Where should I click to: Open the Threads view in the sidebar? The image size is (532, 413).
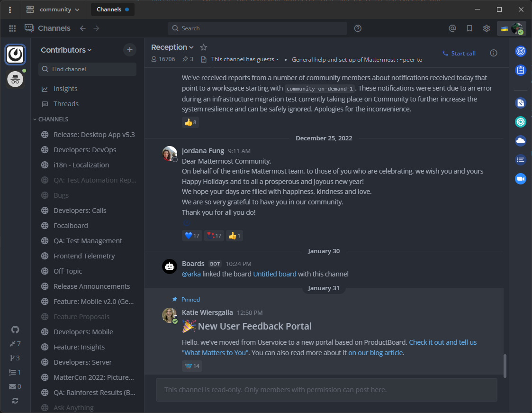(66, 103)
